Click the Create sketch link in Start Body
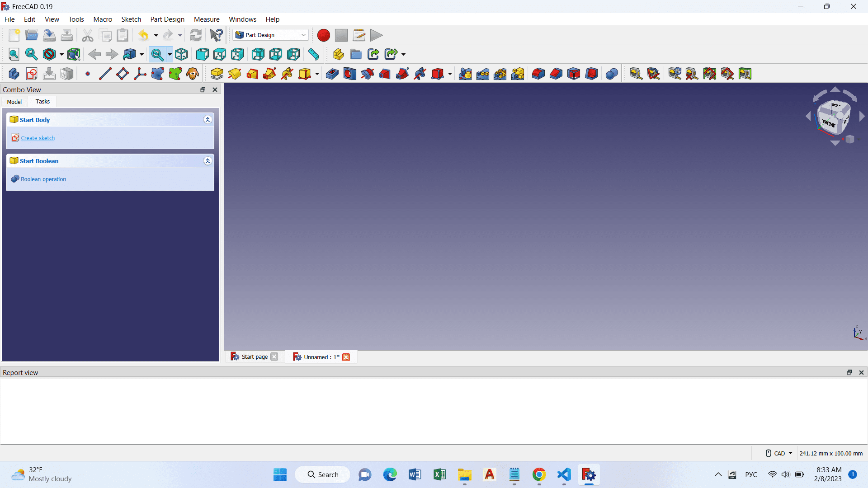Image resolution: width=868 pixels, height=488 pixels. pyautogui.click(x=38, y=138)
